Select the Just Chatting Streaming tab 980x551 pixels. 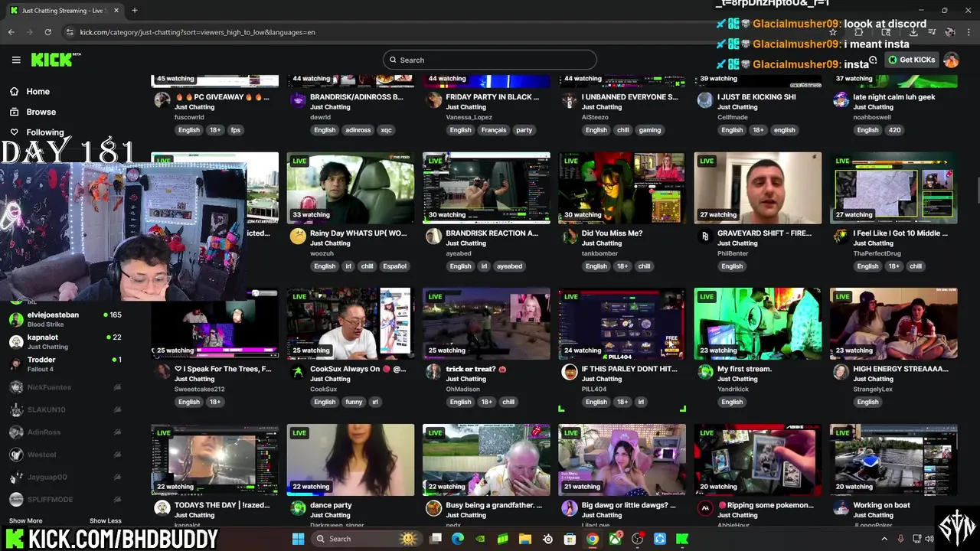click(x=63, y=11)
